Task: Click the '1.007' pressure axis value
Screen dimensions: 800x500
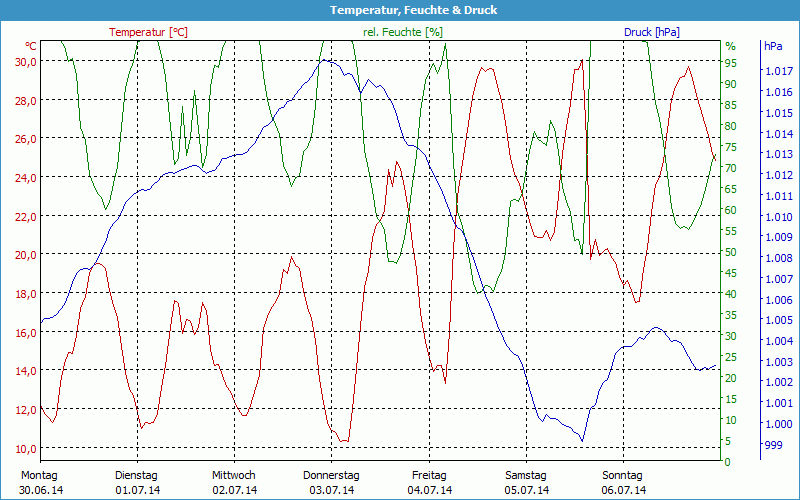Action: tap(779, 279)
